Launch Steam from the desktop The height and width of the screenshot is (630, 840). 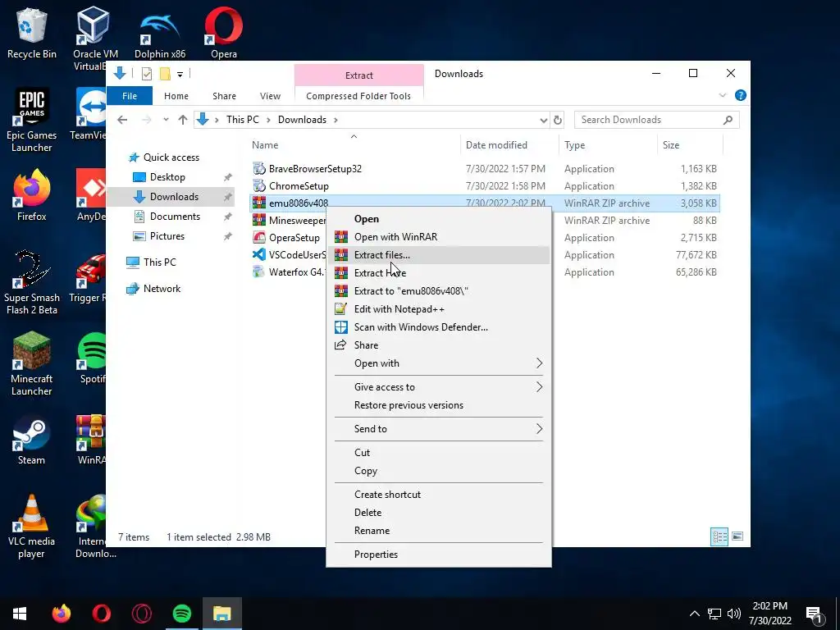[32, 440]
